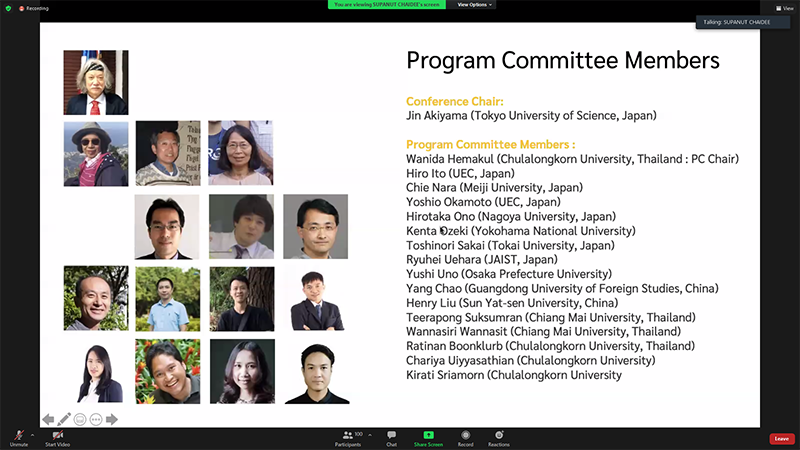Click the View button in top-right corner
This screenshot has height=450, width=800.
(785, 8)
